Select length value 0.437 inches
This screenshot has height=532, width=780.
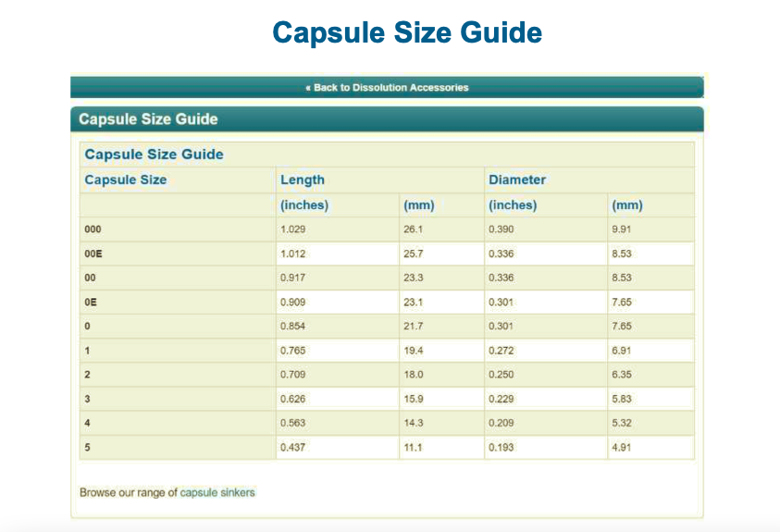pyautogui.click(x=292, y=448)
